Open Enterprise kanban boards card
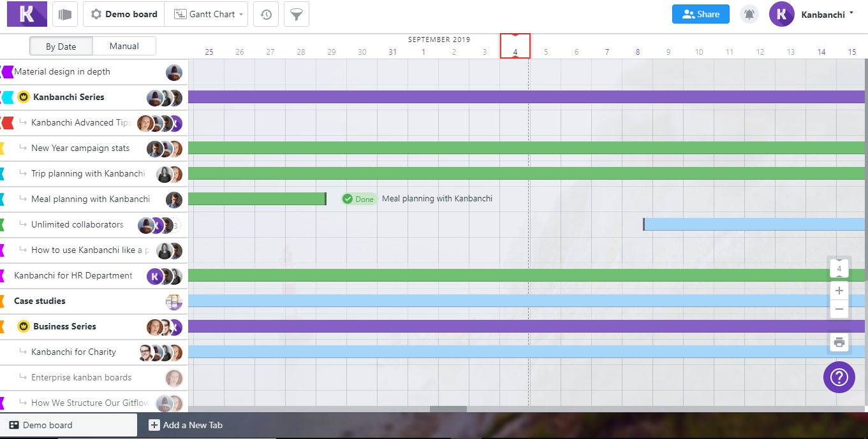 coord(81,378)
